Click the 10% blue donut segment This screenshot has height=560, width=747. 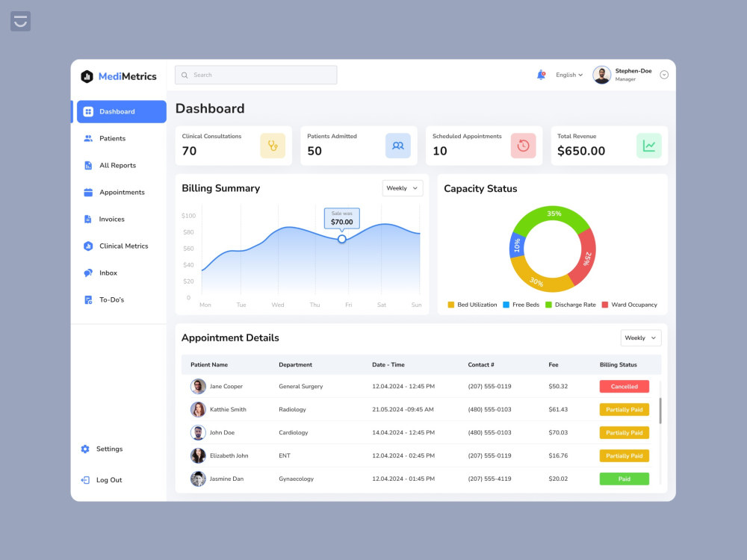point(518,245)
